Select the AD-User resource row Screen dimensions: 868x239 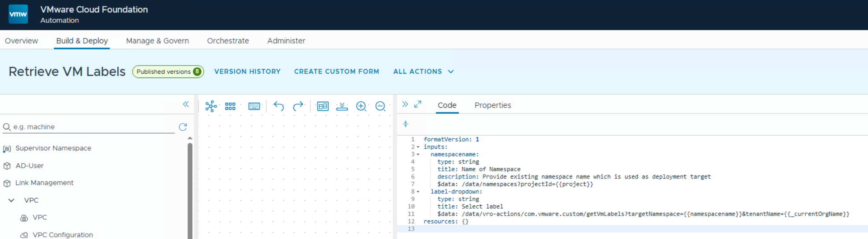click(29, 166)
